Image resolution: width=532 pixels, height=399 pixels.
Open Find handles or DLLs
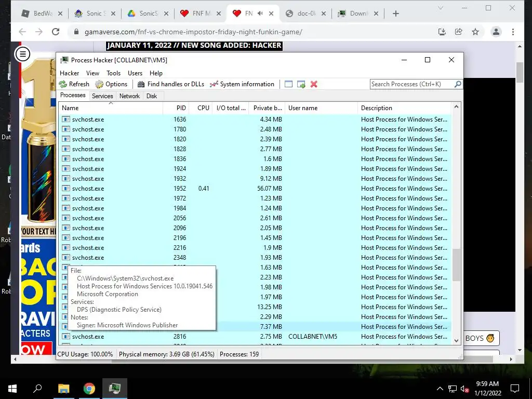tap(170, 84)
